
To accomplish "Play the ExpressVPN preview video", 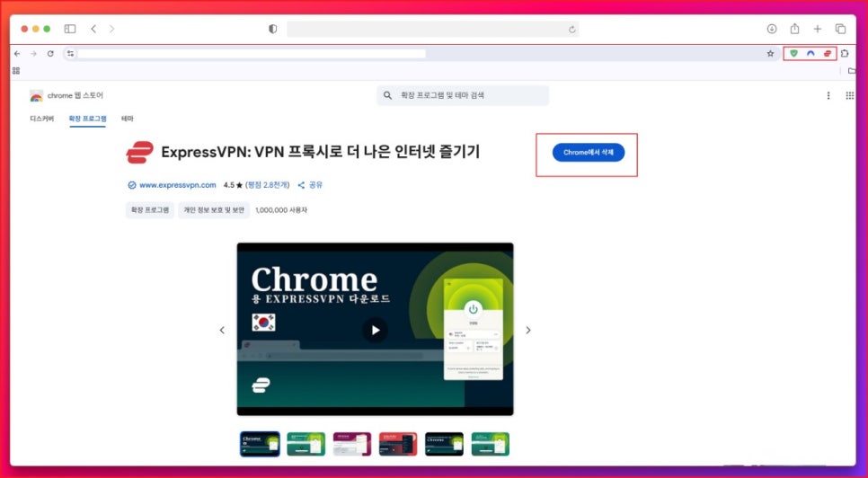I will pyautogui.click(x=376, y=331).
